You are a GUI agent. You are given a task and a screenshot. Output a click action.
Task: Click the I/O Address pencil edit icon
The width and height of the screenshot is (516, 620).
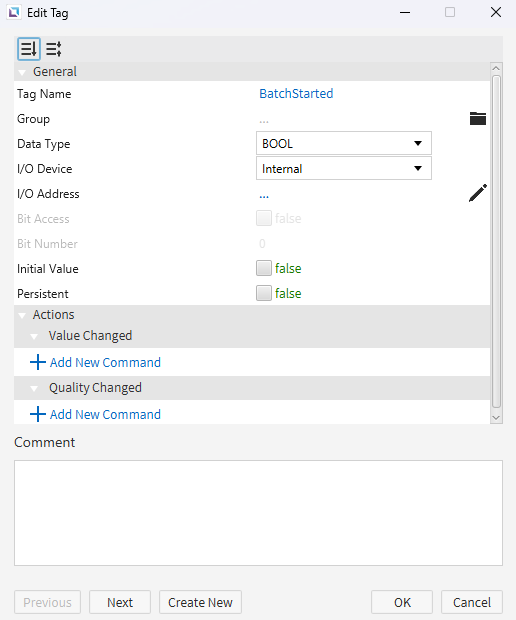coord(478,193)
